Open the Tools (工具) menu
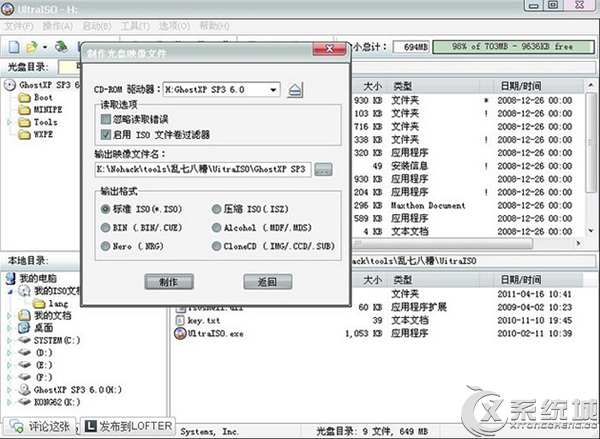 [x=135, y=26]
